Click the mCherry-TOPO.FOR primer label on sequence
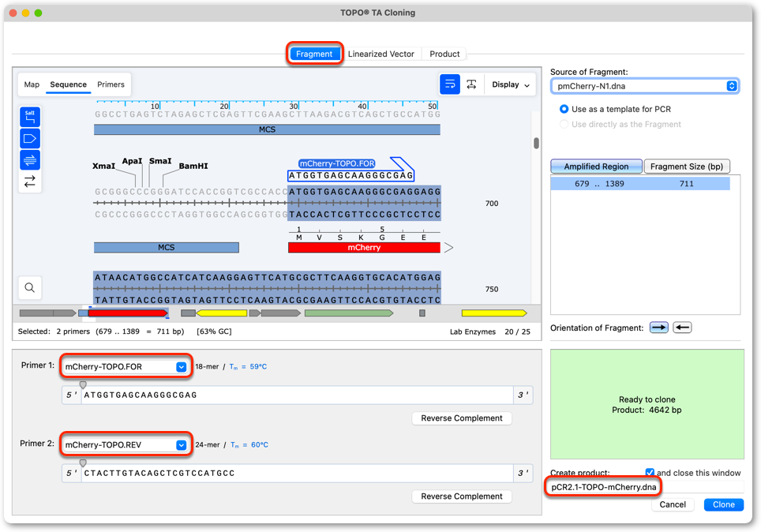 (337, 163)
